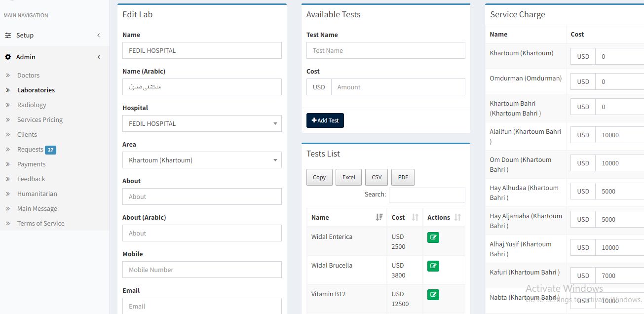Open Radiology in the sidebar
The height and width of the screenshot is (314, 644).
tap(32, 105)
